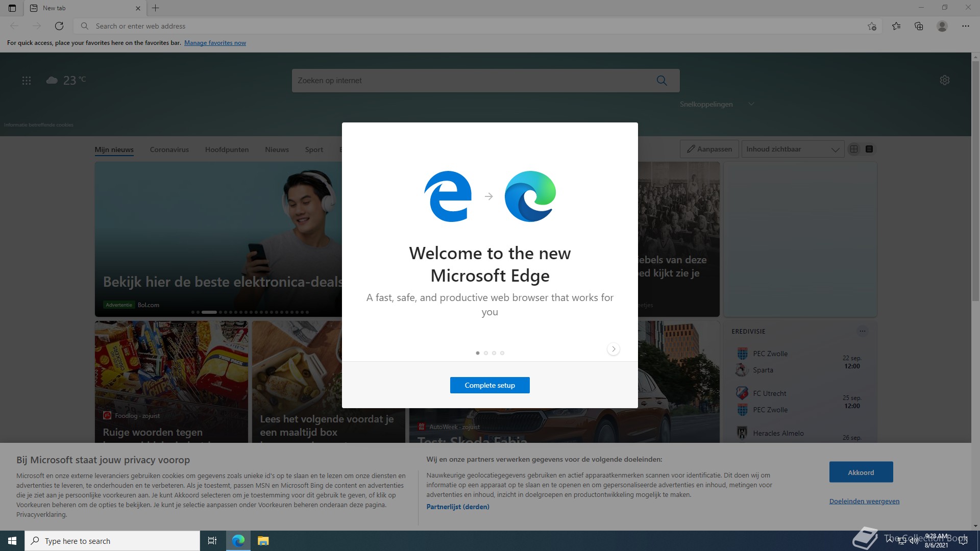Click the Akkoord button

click(861, 472)
